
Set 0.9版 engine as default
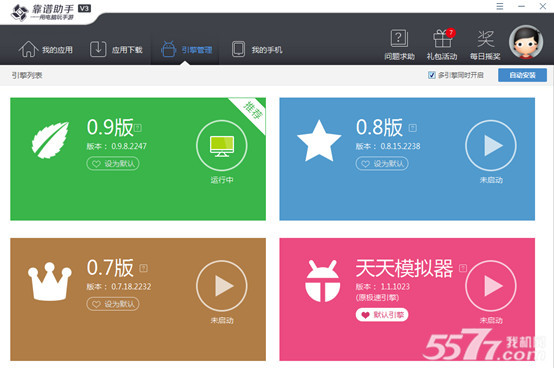tap(113, 164)
